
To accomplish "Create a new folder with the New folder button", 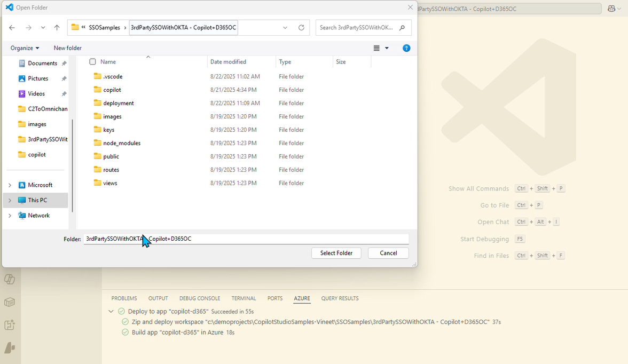I will pos(67,48).
